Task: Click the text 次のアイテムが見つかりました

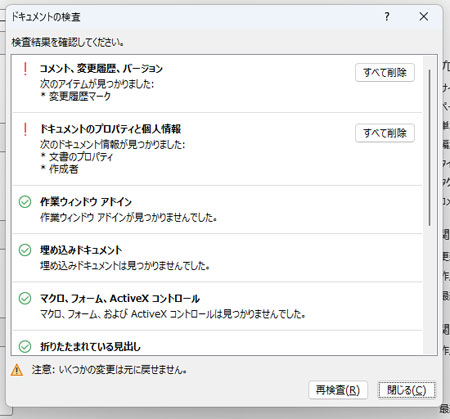Action: point(97,84)
